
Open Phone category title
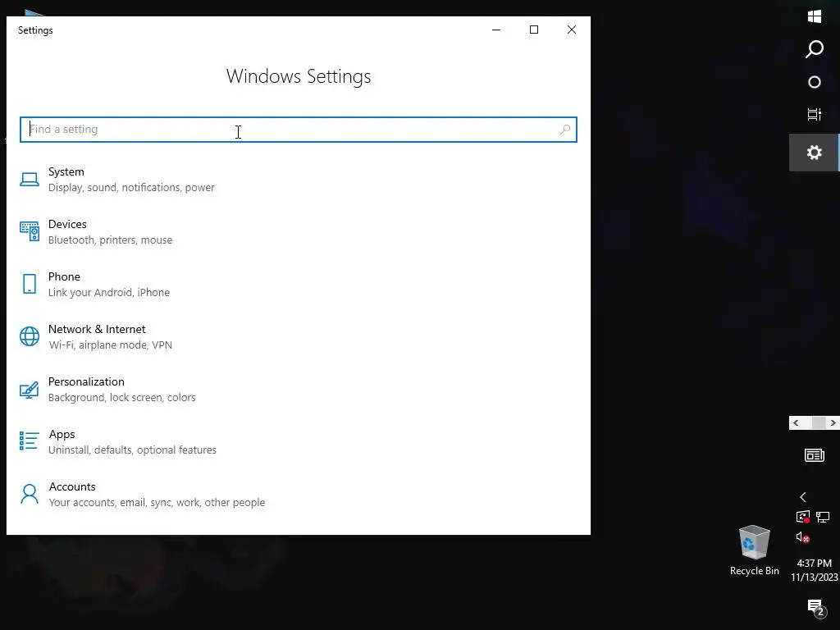point(64,276)
